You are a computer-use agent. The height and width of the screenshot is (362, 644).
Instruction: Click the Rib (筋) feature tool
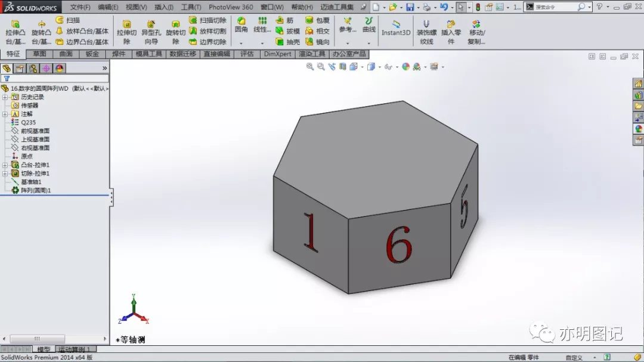click(x=284, y=20)
